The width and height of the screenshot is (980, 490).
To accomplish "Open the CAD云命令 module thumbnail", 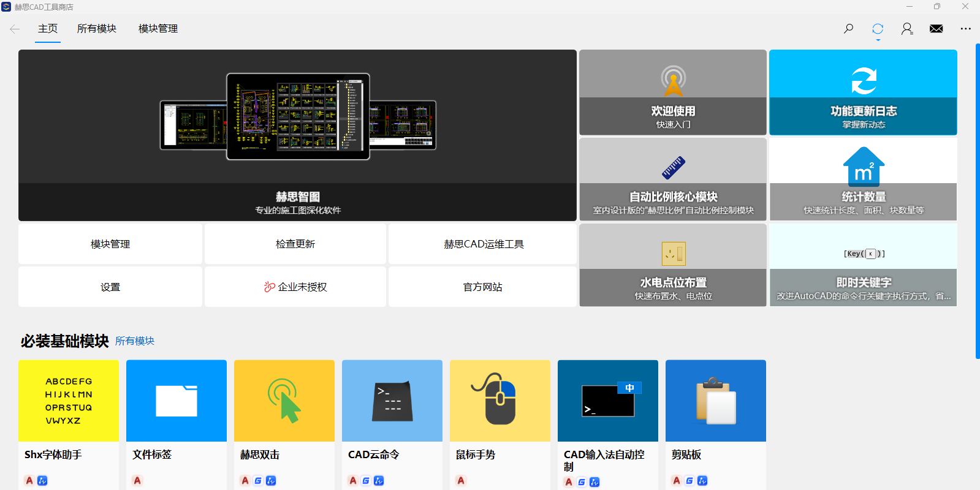I will pos(392,401).
